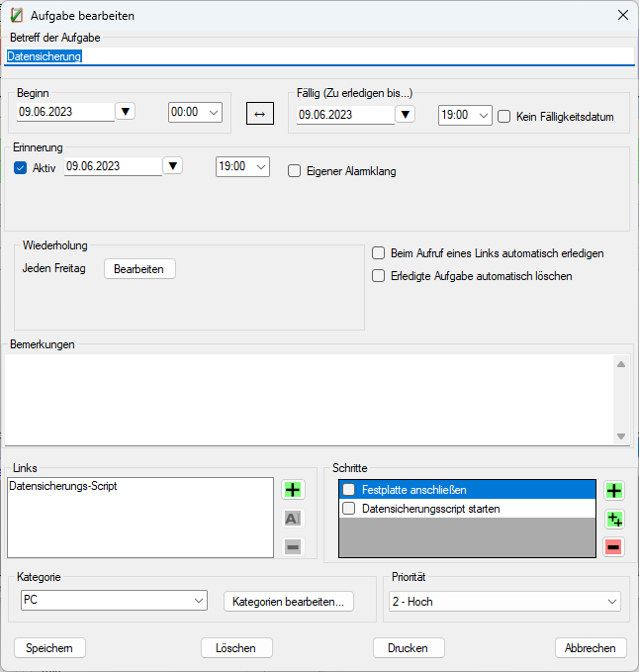Click rename link icon with letter A
The height and width of the screenshot is (672, 639).
coord(293,518)
